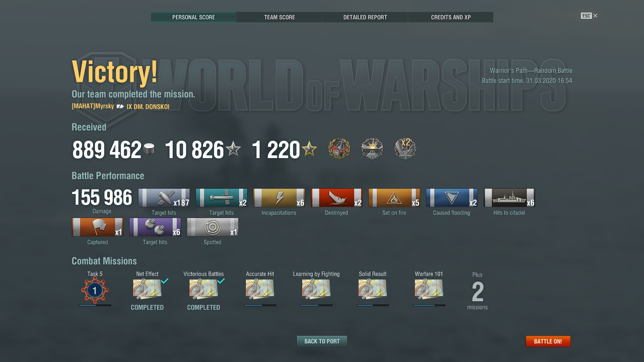This screenshot has width=644, height=362.
Task: Click the x2 achievement medal
Action: pyautogui.click(x=405, y=148)
